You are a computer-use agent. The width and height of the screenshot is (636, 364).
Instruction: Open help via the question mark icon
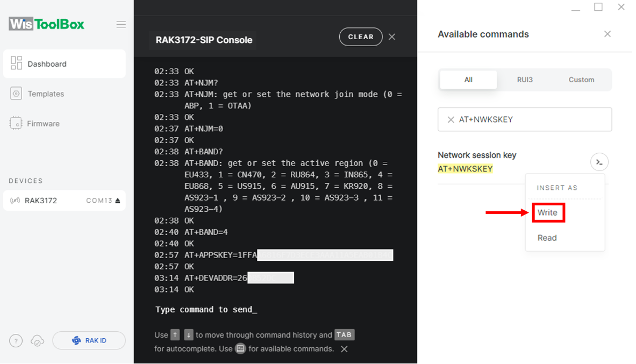point(16,341)
